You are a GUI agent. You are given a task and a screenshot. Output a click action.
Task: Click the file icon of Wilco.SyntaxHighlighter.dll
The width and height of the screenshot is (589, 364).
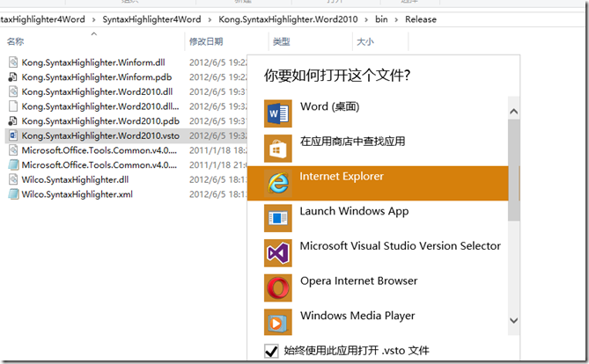[13, 179]
